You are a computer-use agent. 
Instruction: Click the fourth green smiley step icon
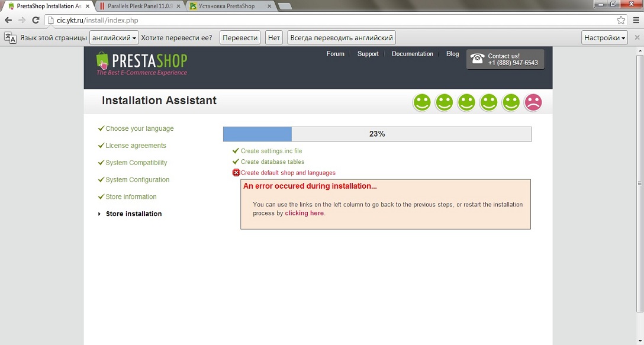tap(489, 102)
